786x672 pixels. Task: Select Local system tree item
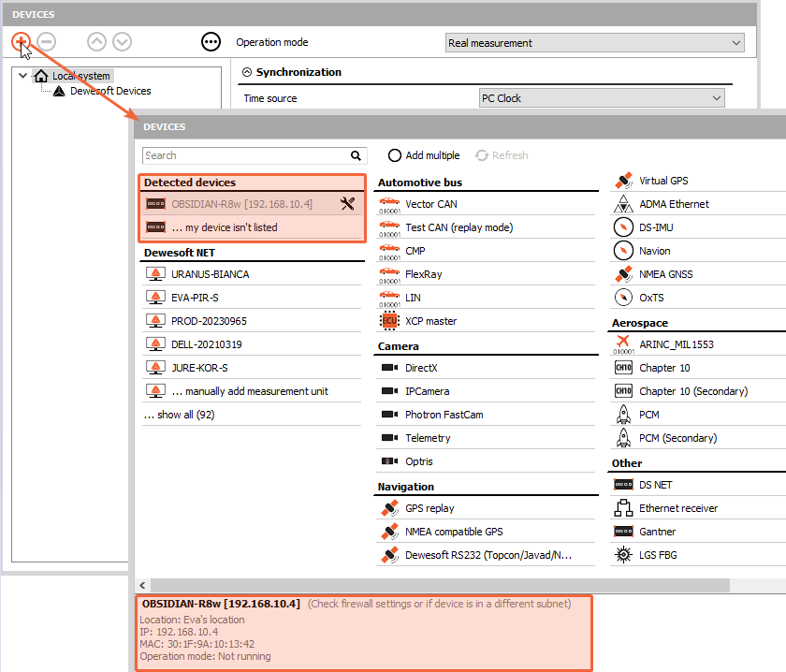[x=80, y=76]
